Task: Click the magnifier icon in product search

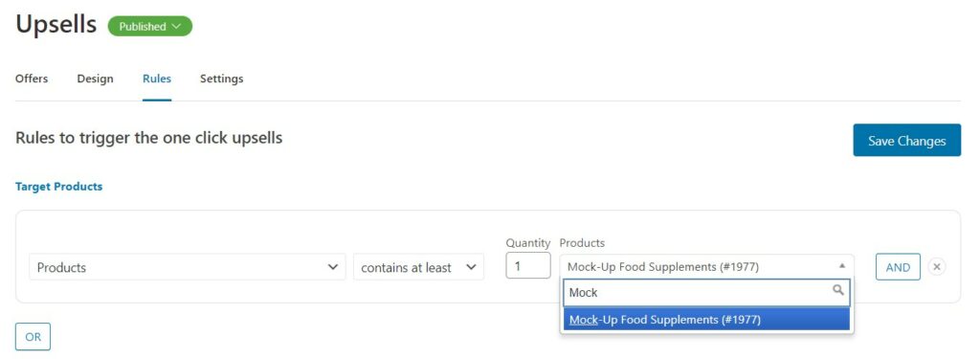Action: (838, 290)
